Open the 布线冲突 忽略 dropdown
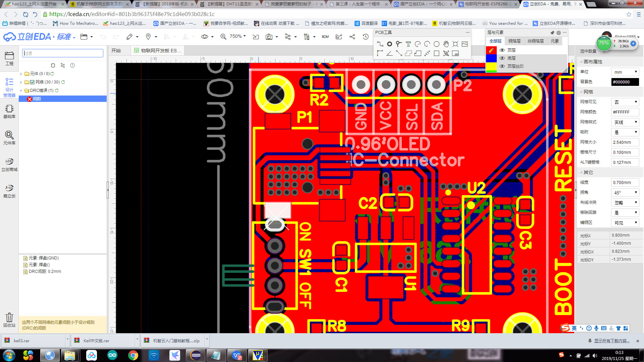 click(x=625, y=202)
